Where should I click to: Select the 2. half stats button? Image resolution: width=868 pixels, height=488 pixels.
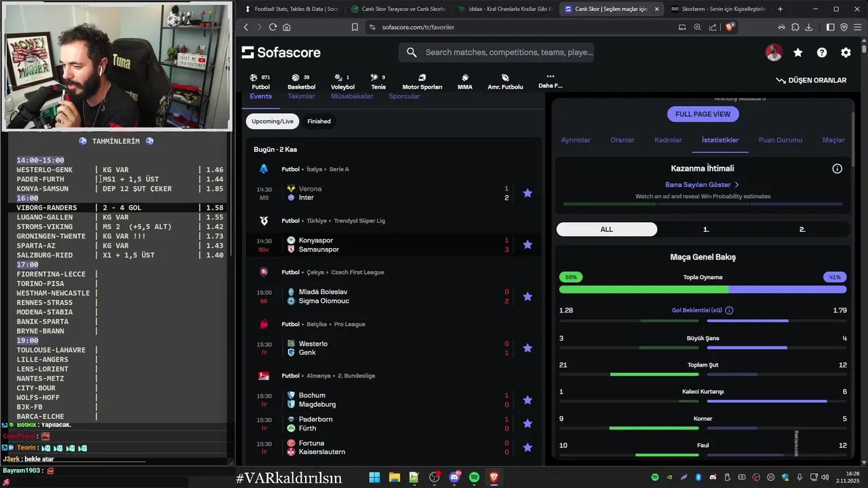click(802, 229)
